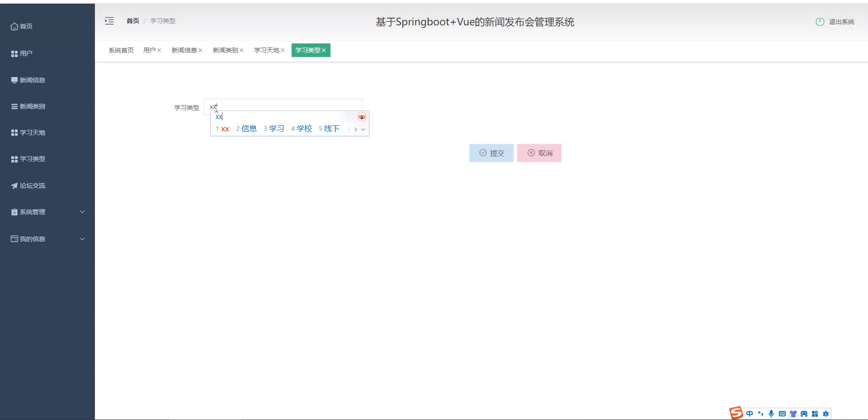The height and width of the screenshot is (420, 868).
Task: Click Sogou gamepad icon
Action: tap(804, 414)
